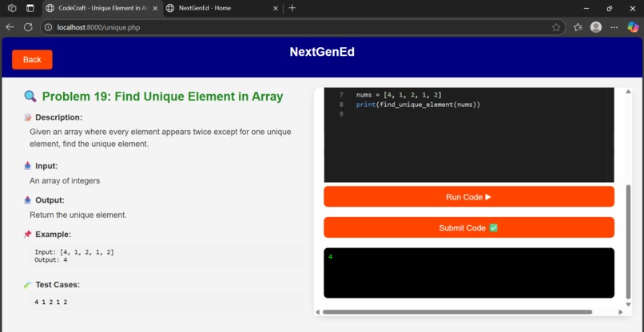Click the horizontal scrollbar thumb below output

coord(457,312)
